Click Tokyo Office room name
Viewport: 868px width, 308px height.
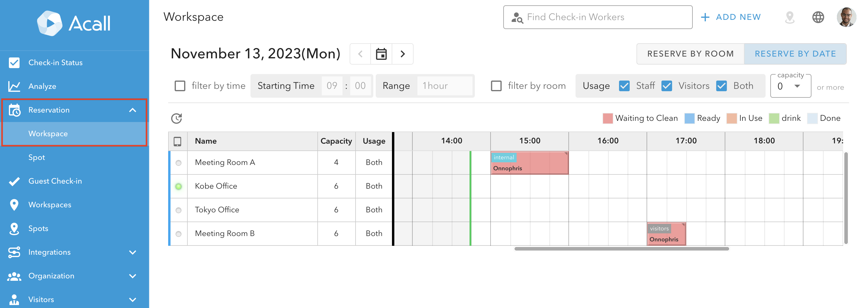click(217, 210)
